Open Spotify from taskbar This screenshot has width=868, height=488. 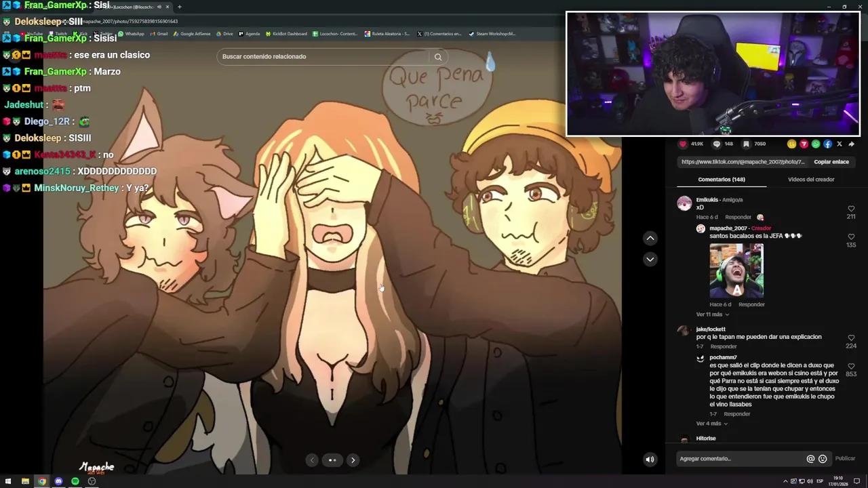(x=75, y=481)
